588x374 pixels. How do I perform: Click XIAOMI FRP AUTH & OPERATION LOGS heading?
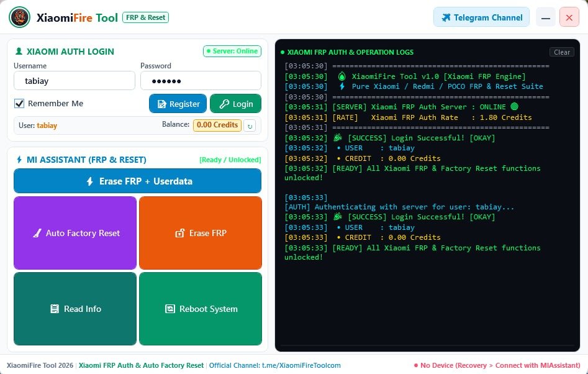pos(350,52)
